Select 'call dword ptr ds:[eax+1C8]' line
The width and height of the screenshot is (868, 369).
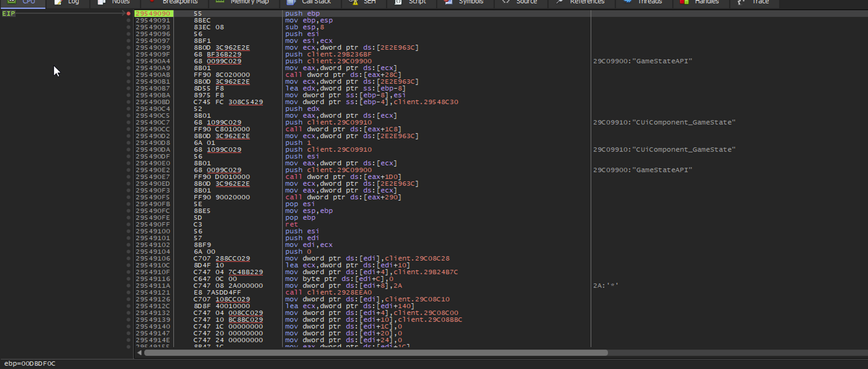click(343, 129)
